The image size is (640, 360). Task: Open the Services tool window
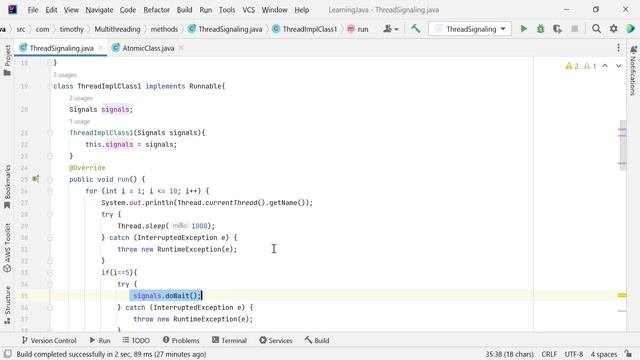(x=276, y=340)
